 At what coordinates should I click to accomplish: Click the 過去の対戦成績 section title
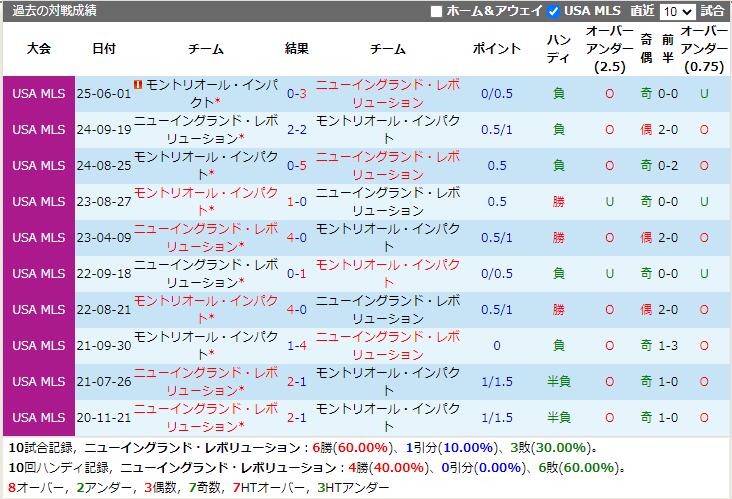[x=54, y=11]
